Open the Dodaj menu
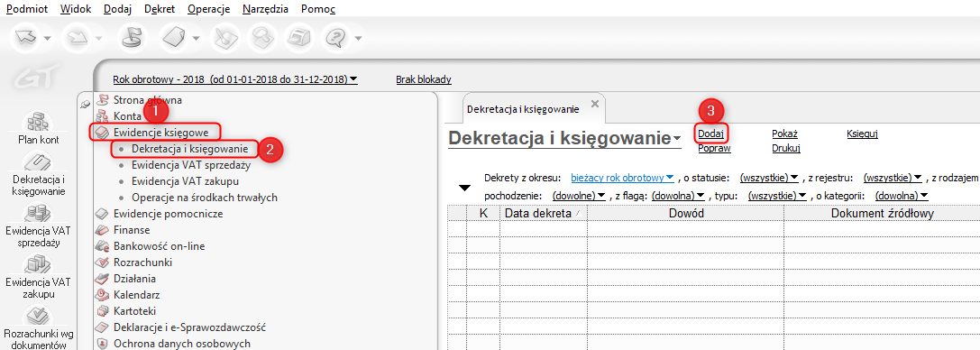The width and height of the screenshot is (980, 350). click(x=118, y=9)
